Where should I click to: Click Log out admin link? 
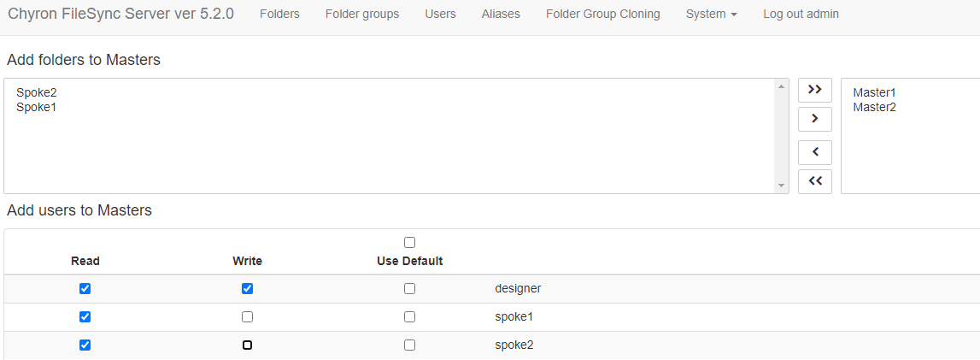[801, 15]
